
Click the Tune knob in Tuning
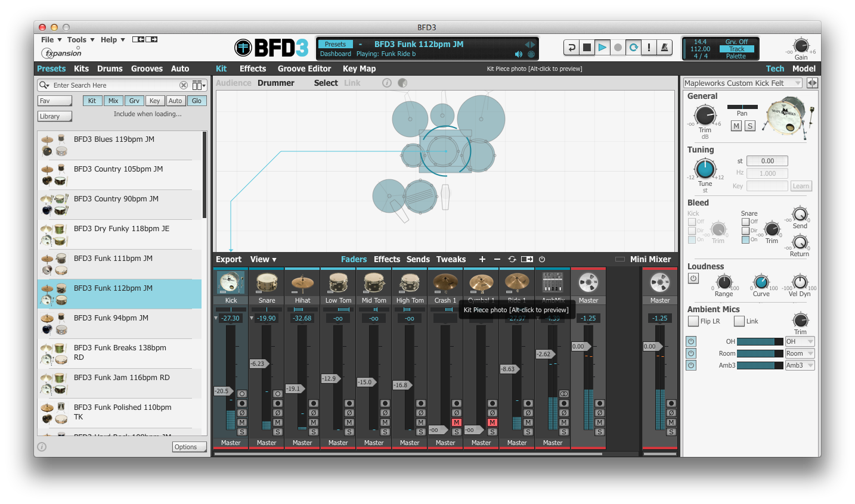pyautogui.click(x=705, y=169)
